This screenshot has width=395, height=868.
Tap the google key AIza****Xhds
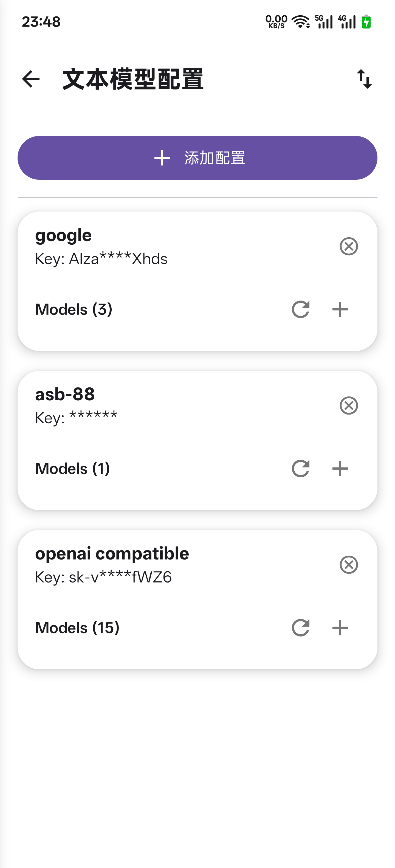[101, 259]
